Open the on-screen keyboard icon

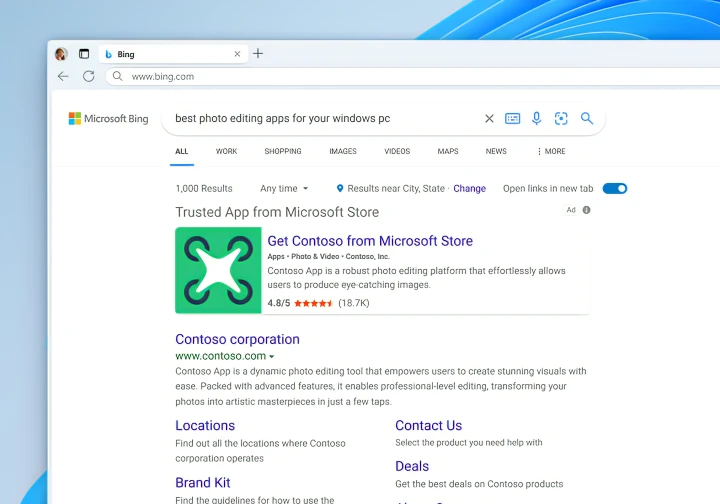click(512, 118)
